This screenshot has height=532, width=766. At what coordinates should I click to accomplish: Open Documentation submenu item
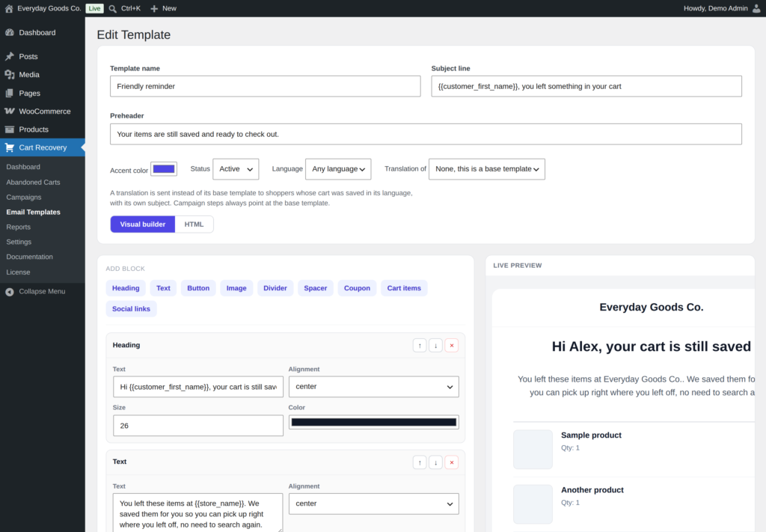point(30,257)
